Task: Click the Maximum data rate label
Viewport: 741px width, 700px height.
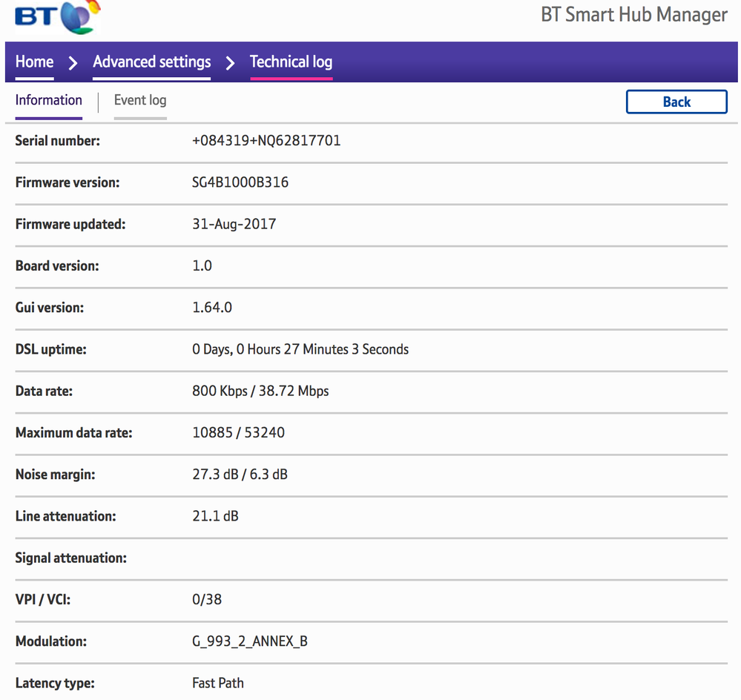Action: click(x=73, y=432)
